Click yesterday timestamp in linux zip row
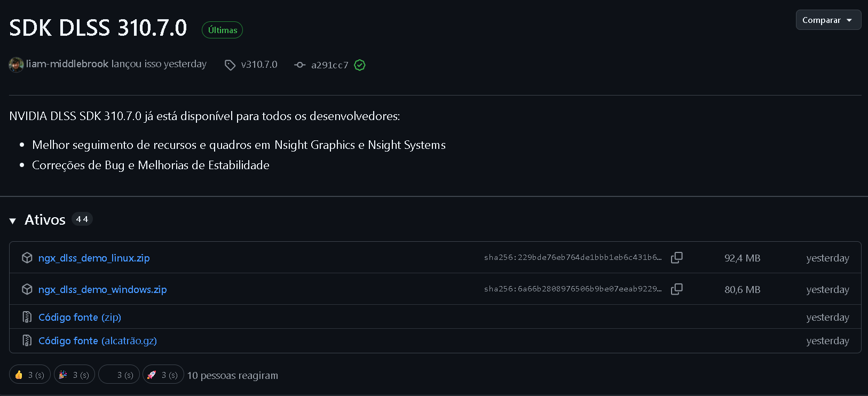Viewport: 868px width, 396px height. (x=827, y=258)
